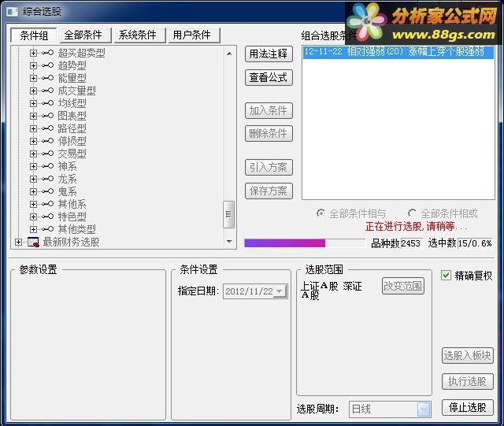This screenshot has height=426, width=504.
Task: Switch to the 全部条件 tab
Action: coord(86,35)
